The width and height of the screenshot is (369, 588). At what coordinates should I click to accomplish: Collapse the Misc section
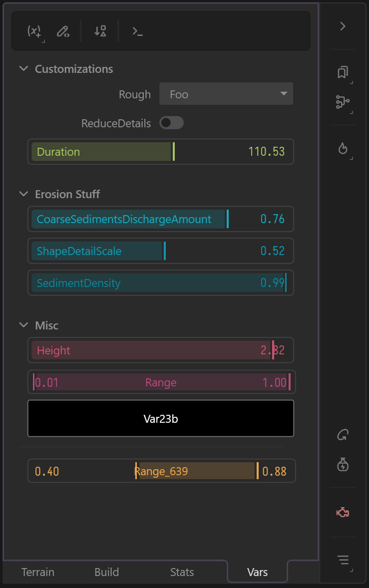click(x=23, y=325)
